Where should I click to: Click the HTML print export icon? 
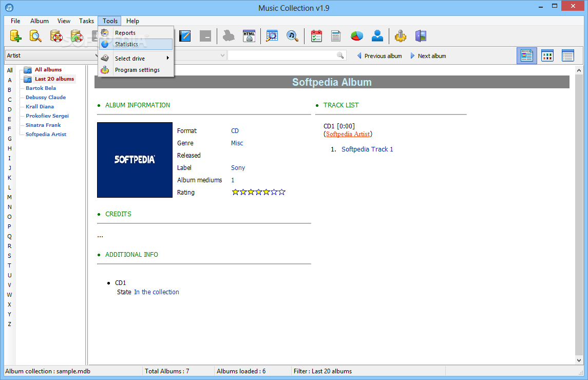[249, 36]
